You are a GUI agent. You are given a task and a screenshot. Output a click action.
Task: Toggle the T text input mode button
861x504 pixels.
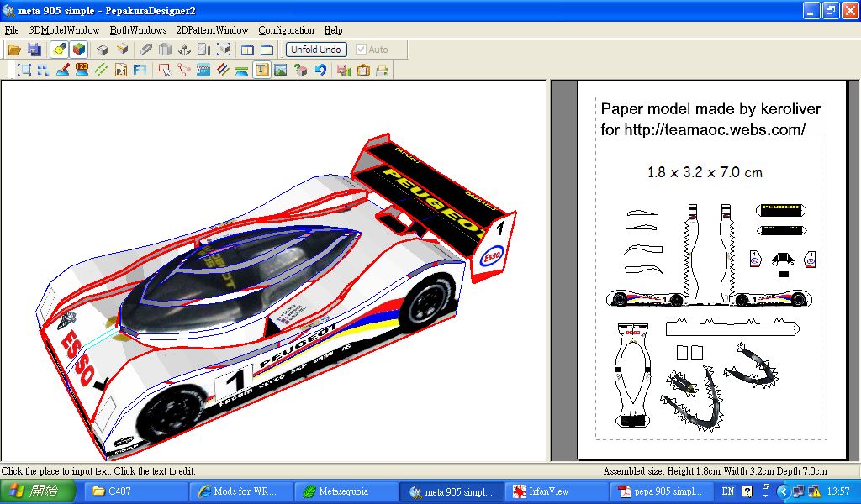click(261, 71)
